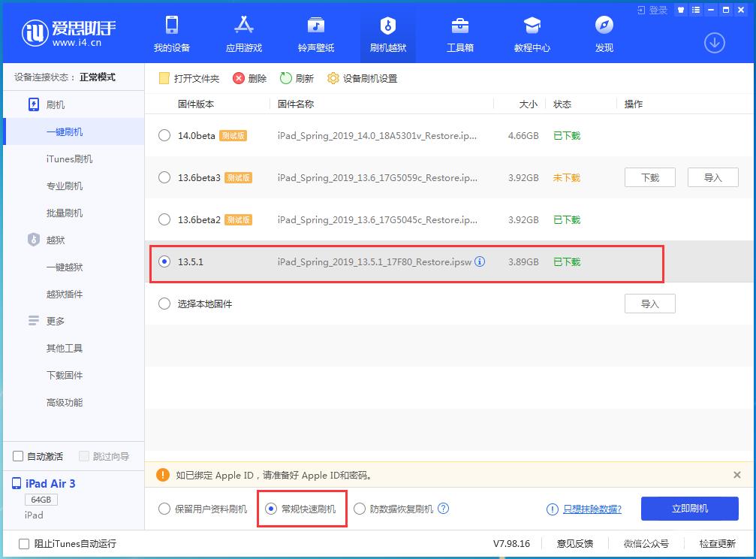The height and width of the screenshot is (559, 756).
Task: Enable the 自动激活 checkbox
Action: [x=16, y=455]
